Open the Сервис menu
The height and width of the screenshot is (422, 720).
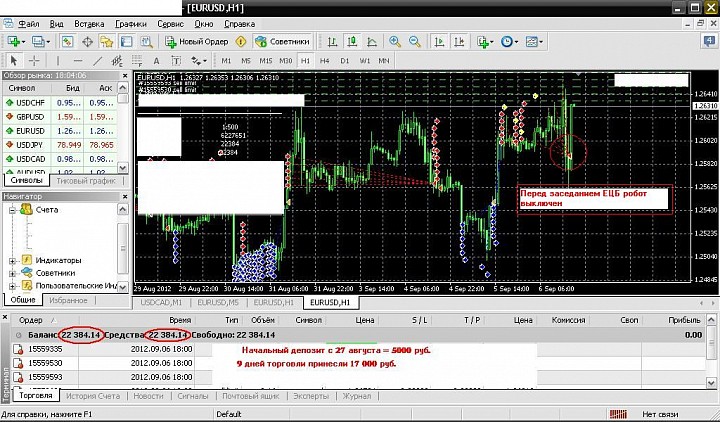tap(170, 24)
